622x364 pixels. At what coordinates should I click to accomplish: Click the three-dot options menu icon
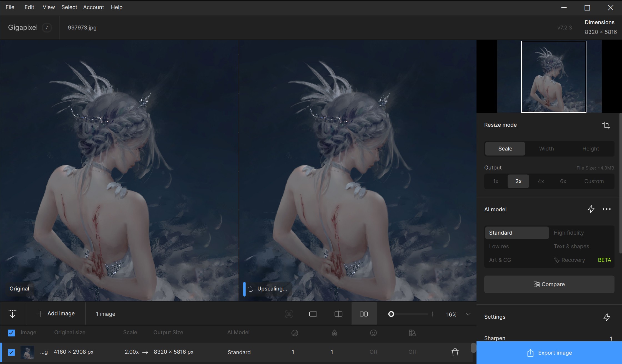(606, 209)
